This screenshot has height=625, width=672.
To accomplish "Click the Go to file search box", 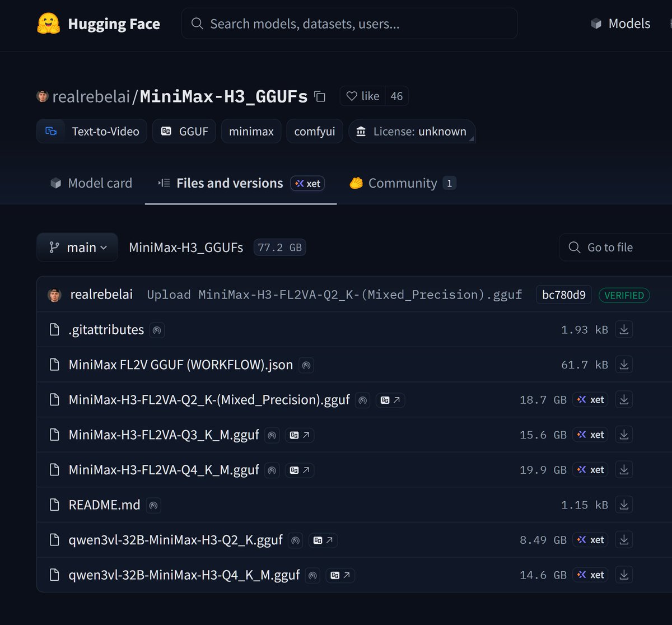I will tap(616, 248).
